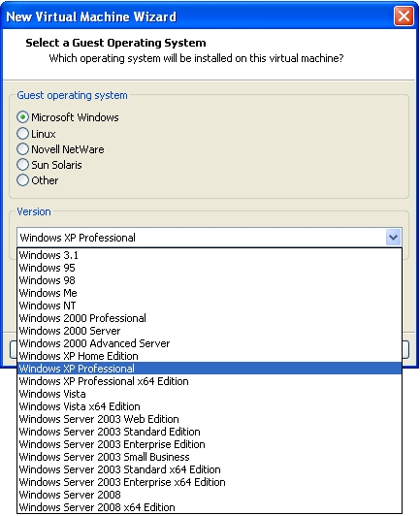Click the Version combo box field
Screen dimensions: 420x516
(x=210, y=238)
